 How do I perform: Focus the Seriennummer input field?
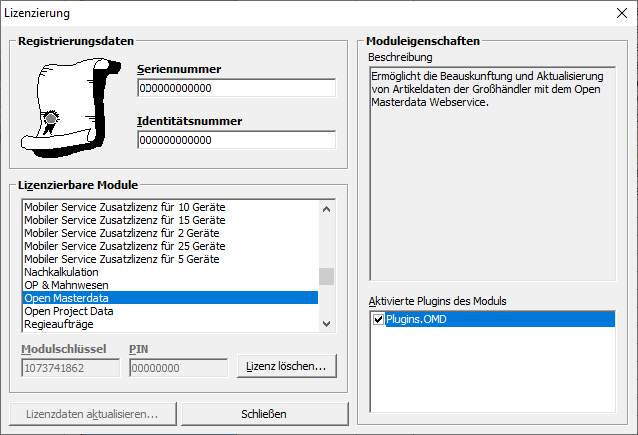pyautogui.click(x=236, y=88)
